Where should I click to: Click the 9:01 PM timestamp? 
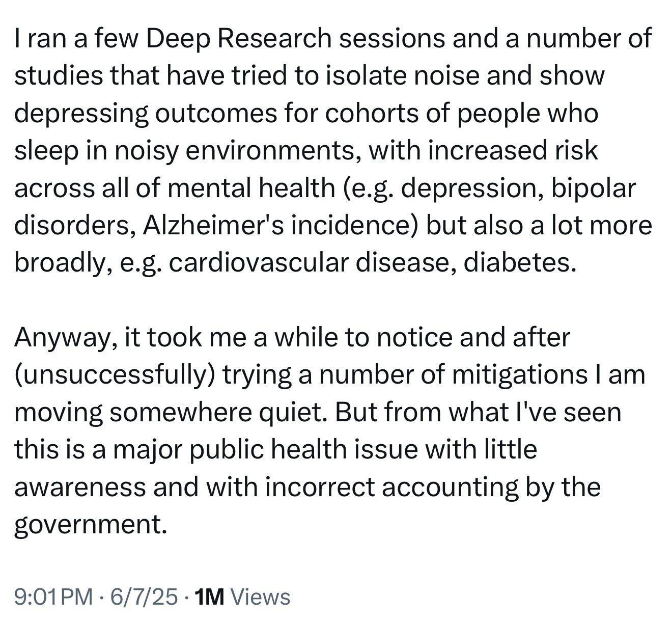(x=53, y=597)
